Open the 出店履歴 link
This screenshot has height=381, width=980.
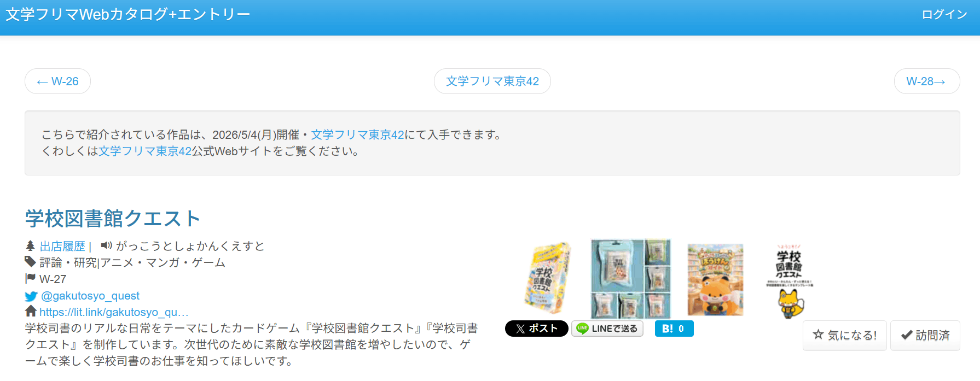click(62, 246)
